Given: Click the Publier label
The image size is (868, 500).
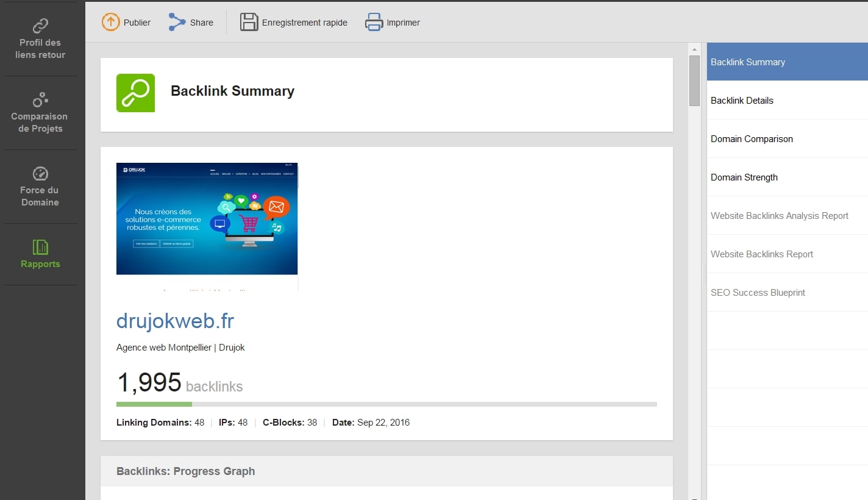Looking at the screenshot, I should [x=137, y=23].
